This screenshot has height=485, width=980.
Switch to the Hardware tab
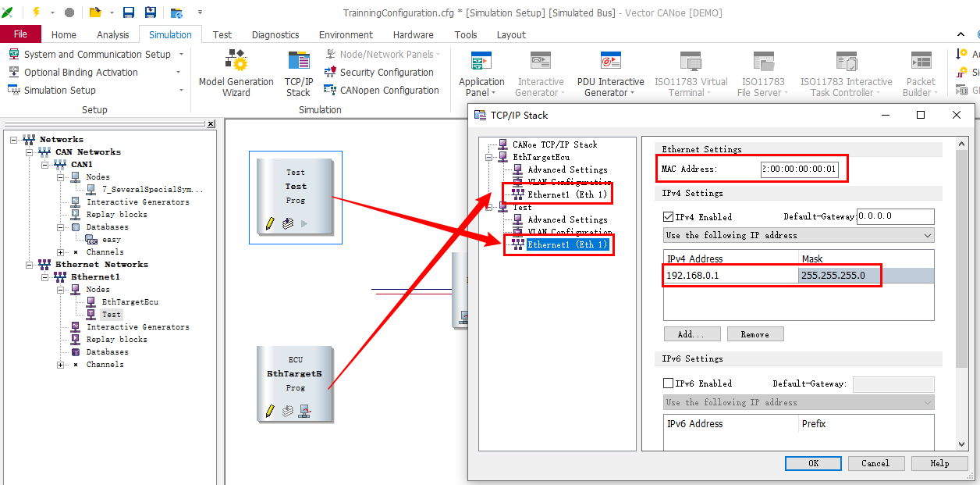[x=414, y=34]
